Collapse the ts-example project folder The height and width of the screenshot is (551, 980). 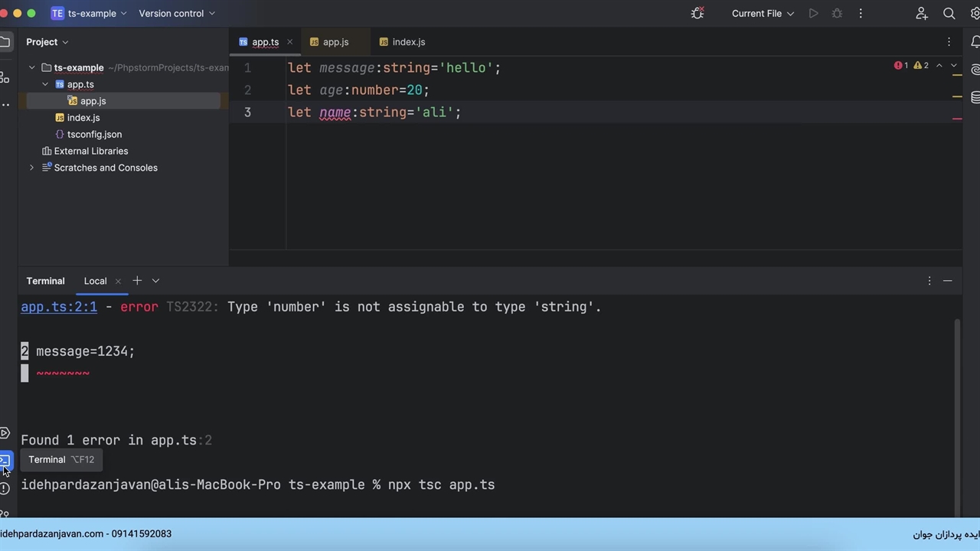pyautogui.click(x=31, y=68)
